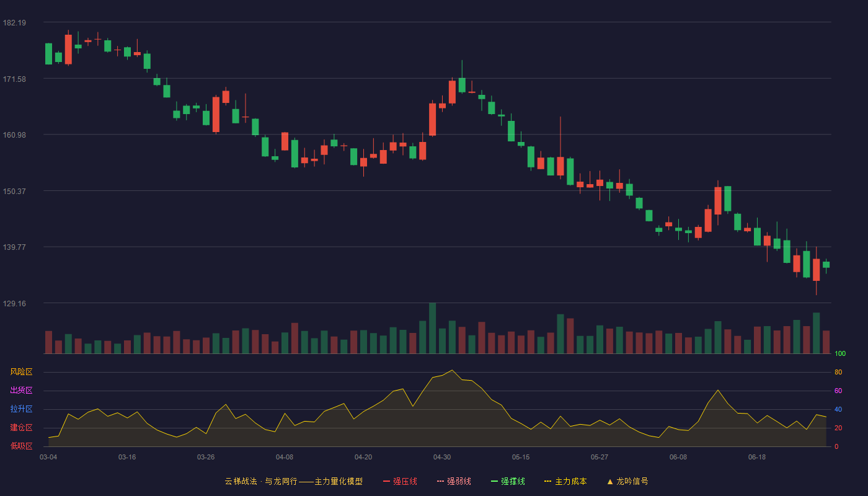Viewport: 868px width, 496px height.
Task: Toggle the 强压线 legend entry
Action: 400,481
